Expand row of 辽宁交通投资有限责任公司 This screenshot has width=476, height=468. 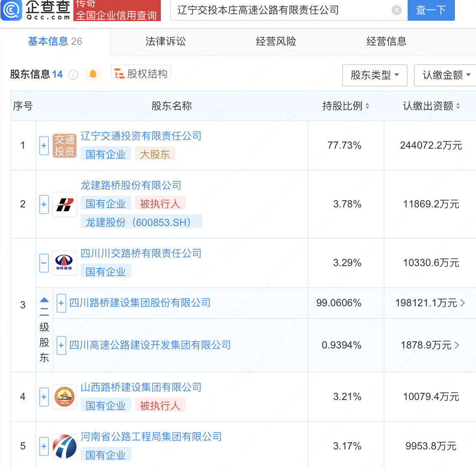(44, 146)
